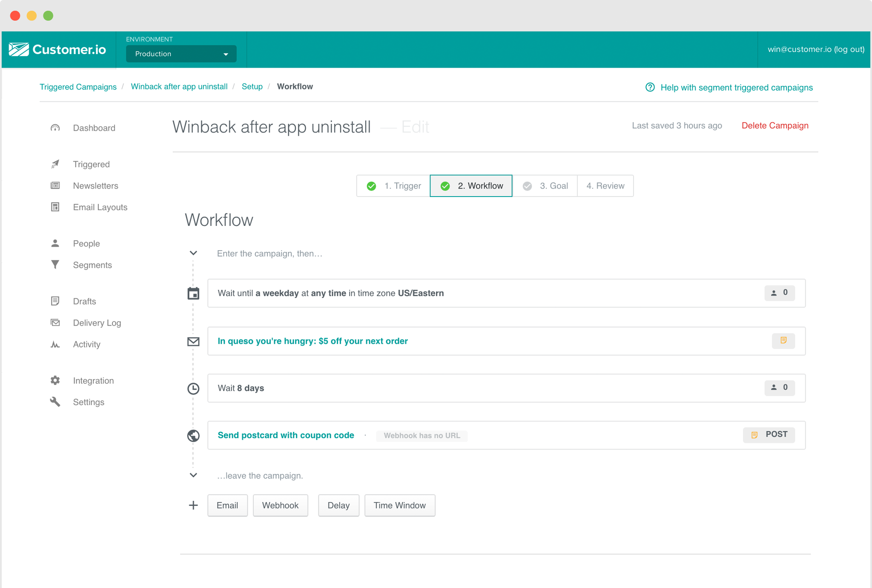Screen dimensions: 872x588
Task: Open the draft note icon on the queso email
Action: click(x=783, y=340)
